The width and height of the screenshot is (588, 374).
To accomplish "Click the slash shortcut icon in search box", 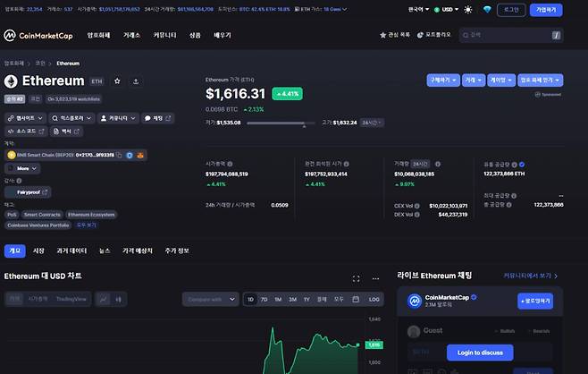I will tap(556, 35).
